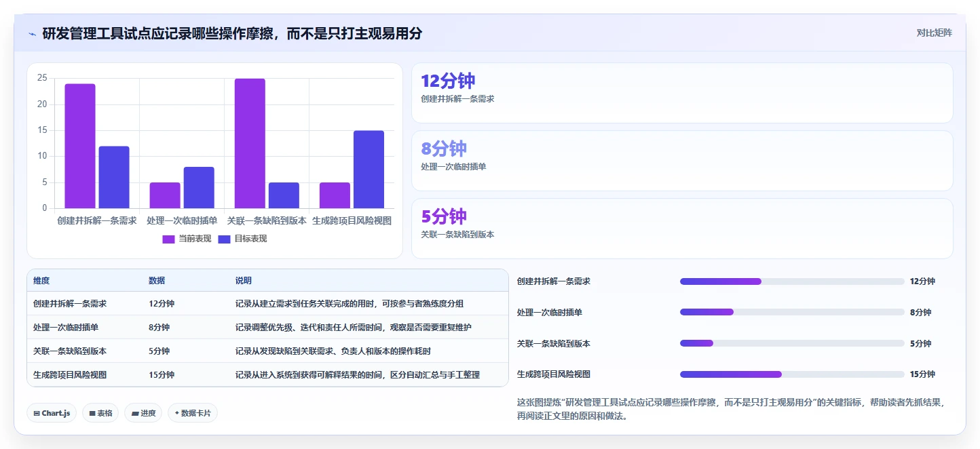The image size is (980, 449).
Task: Click blue bar for 创建并拆解一条需求
Action: (x=114, y=177)
